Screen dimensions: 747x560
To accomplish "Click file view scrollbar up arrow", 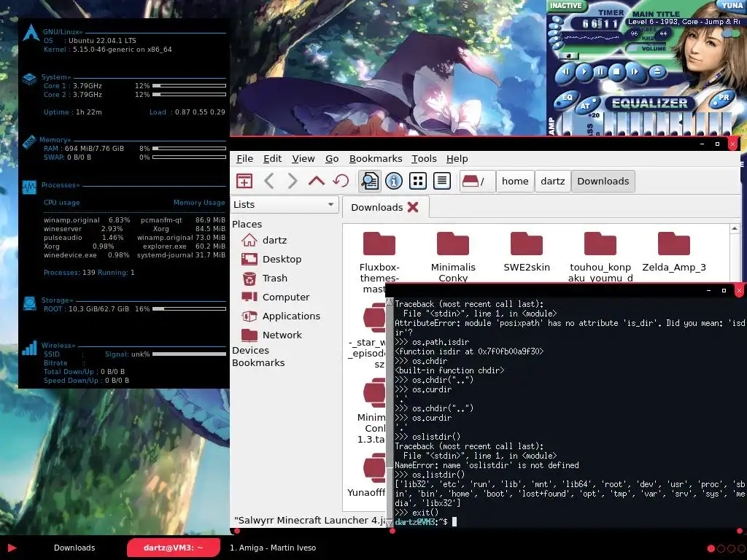I will [x=735, y=229].
